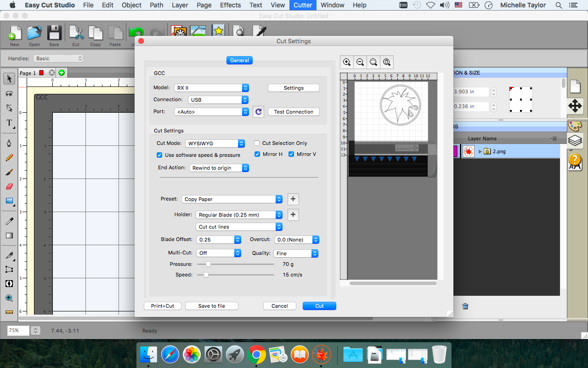Uncheck the Mirror H option

pos(257,154)
